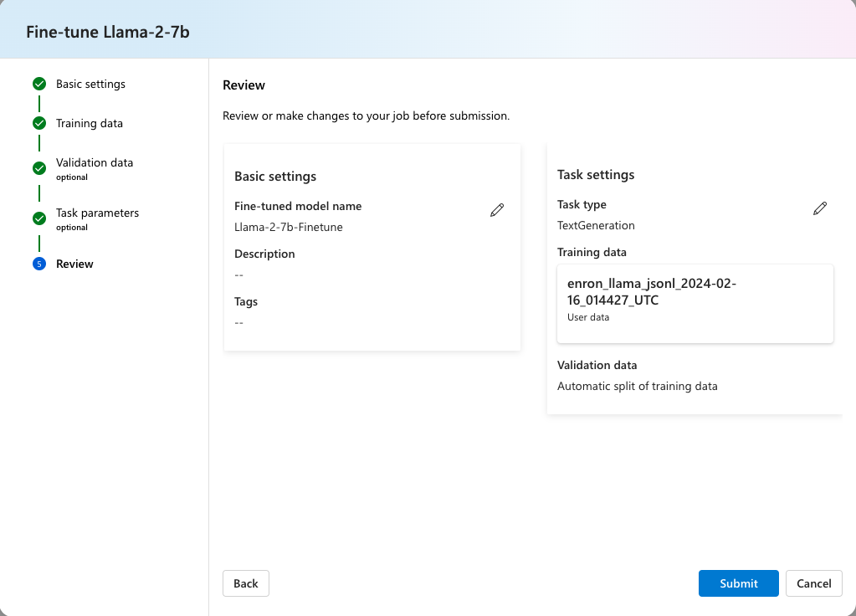Image resolution: width=856 pixels, height=616 pixels.
Task: Click the 'Basic settings' card heading
Action: tap(275, 177)
